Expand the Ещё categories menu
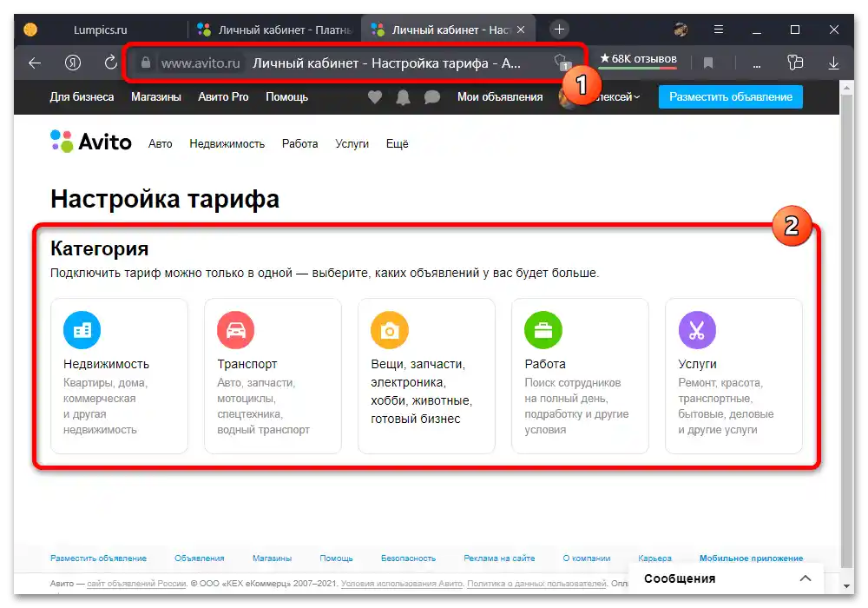 click(397, 144)
